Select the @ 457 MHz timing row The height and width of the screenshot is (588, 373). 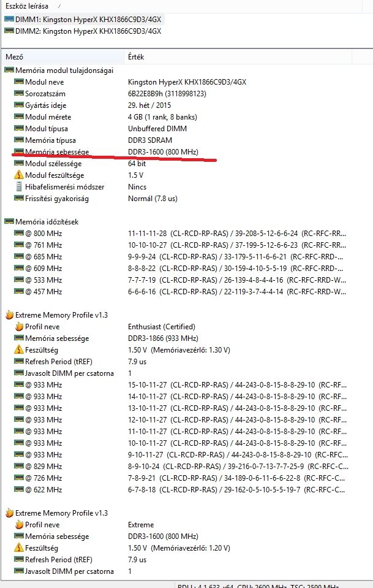click(179, 291)
